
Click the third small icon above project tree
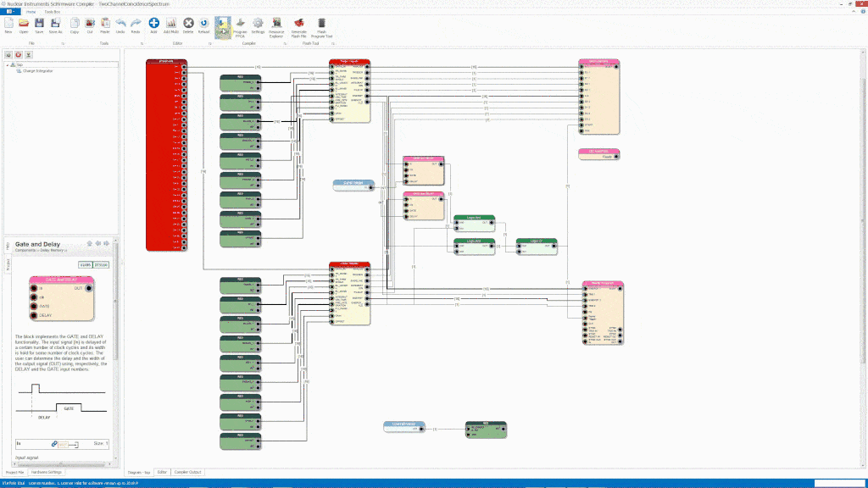click(x=28, y=55)
